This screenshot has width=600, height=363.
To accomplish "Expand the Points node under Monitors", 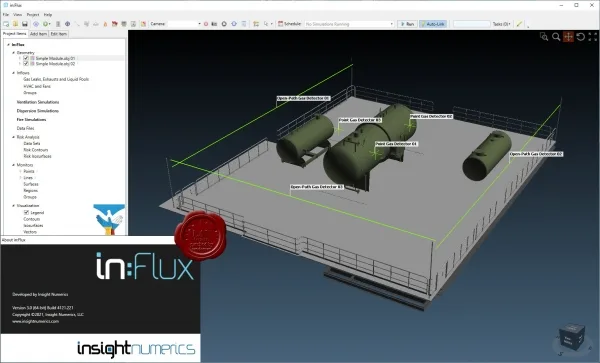I will tap(20, 171).
